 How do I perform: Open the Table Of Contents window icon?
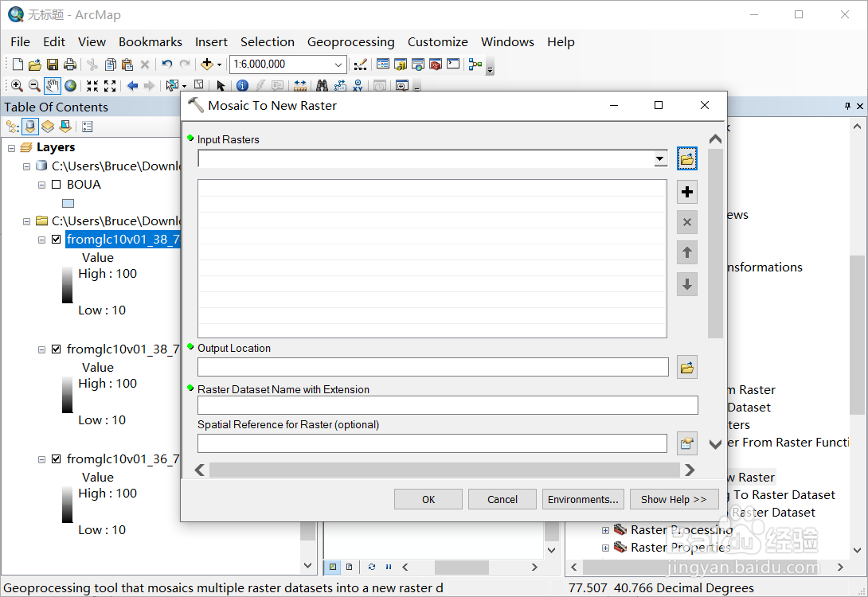(x=383, y=64)
